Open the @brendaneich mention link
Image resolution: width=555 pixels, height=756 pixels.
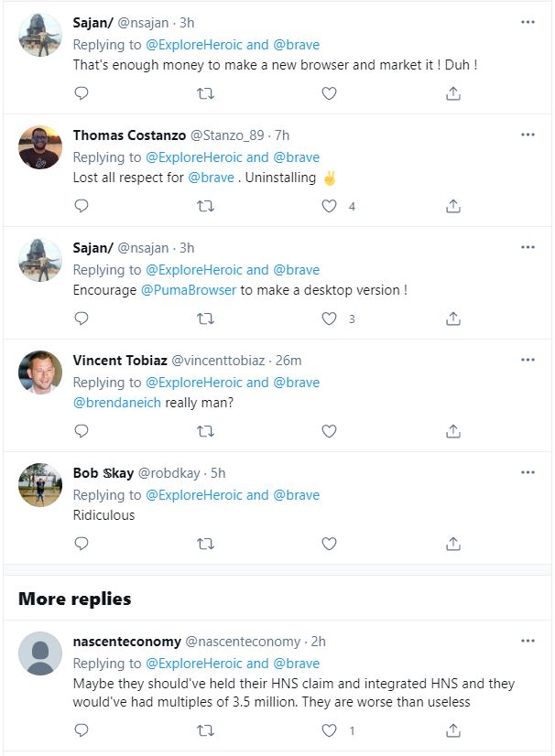(x=117, y=403)
